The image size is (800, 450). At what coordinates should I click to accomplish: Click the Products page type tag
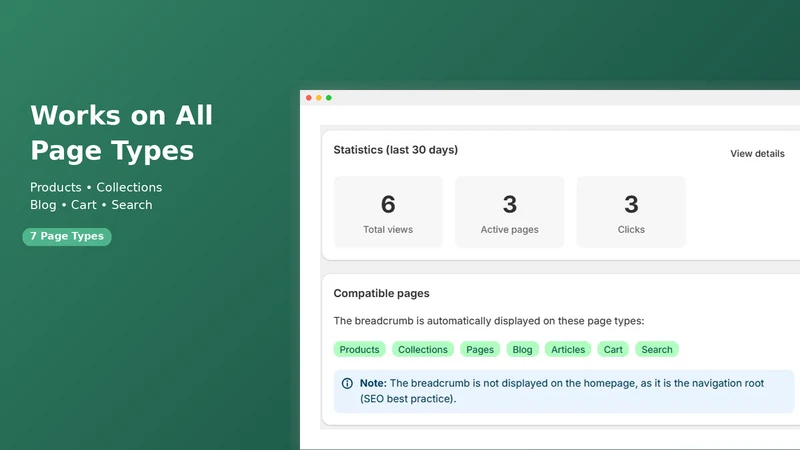(x=359, y=349)
